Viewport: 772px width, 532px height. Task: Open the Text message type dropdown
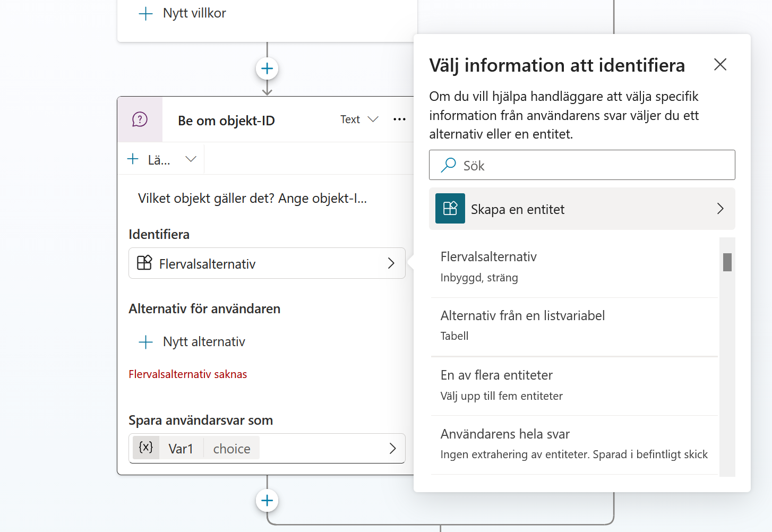click(x=359, y=119)
